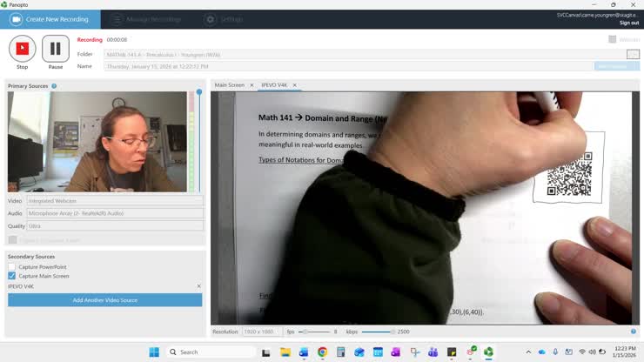Click the button right of the Name field
This screenshot has width=644, height=362.
tap(616, 66)
